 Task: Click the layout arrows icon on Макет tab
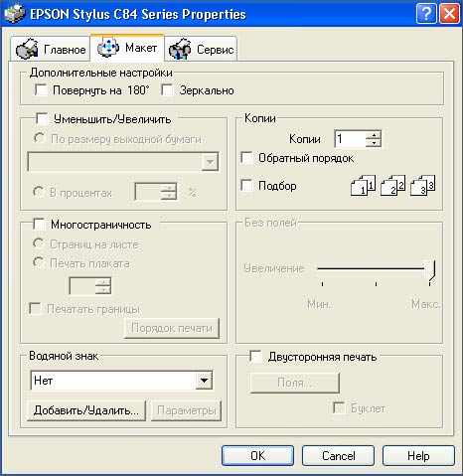pos(108,47)
